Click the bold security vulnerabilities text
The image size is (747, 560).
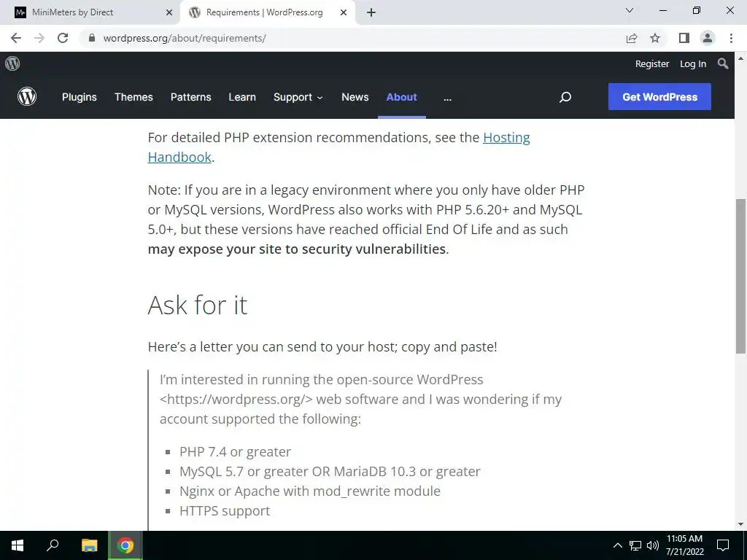click(x=297, y=249)
